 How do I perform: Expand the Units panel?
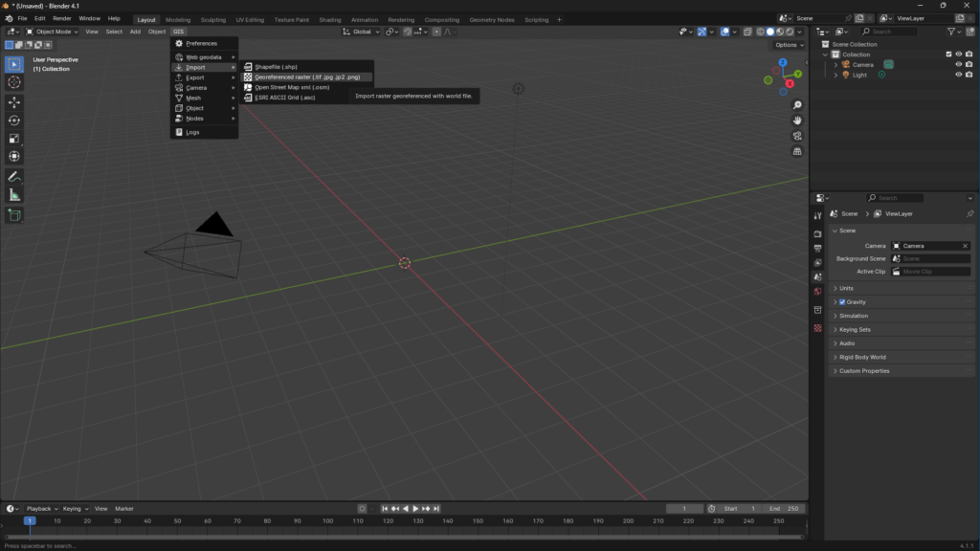[x=846, y=288]
